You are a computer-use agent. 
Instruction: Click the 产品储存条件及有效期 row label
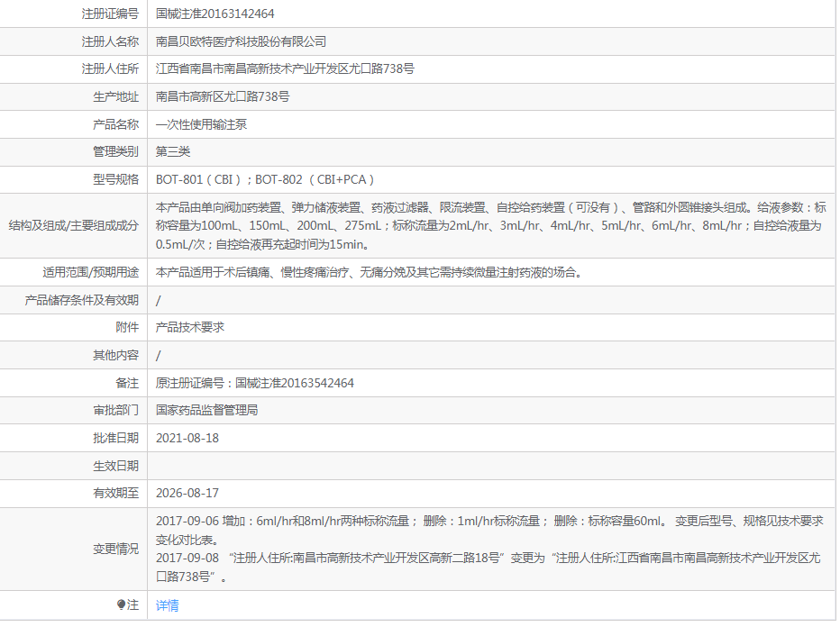81,300
